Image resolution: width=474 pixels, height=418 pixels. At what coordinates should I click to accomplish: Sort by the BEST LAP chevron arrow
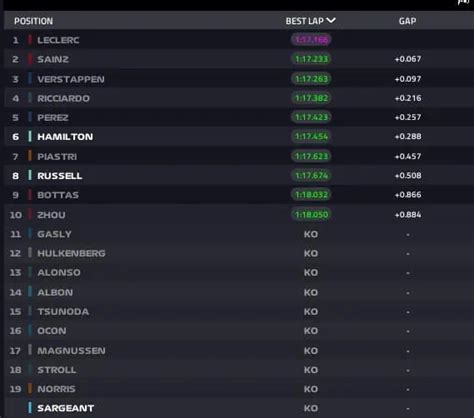[331, 21]
